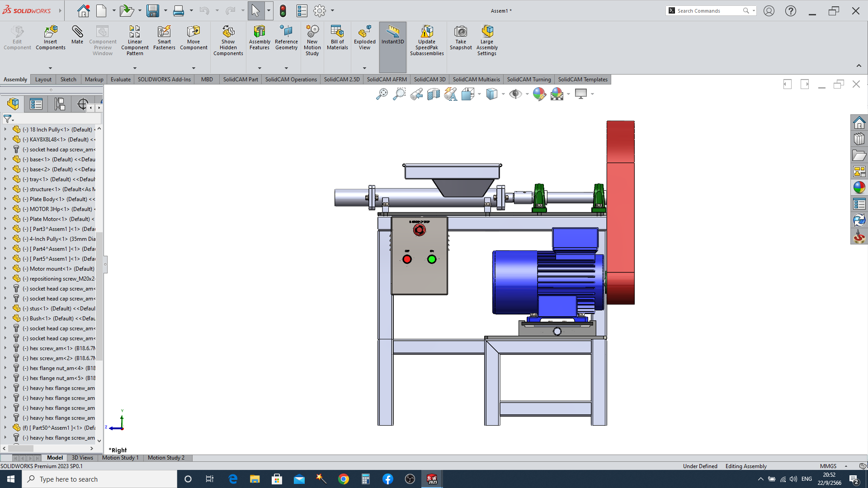Open the Assembly Features dropdown arrow
The width and height of the screenshot is (868, 488).
(259, 68)
